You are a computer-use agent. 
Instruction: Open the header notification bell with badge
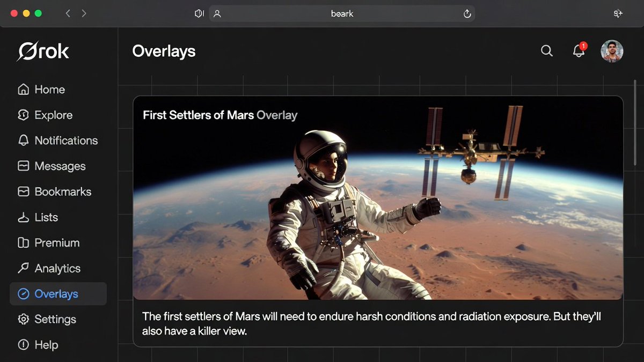pyautogui.click(x=579, y=50)
